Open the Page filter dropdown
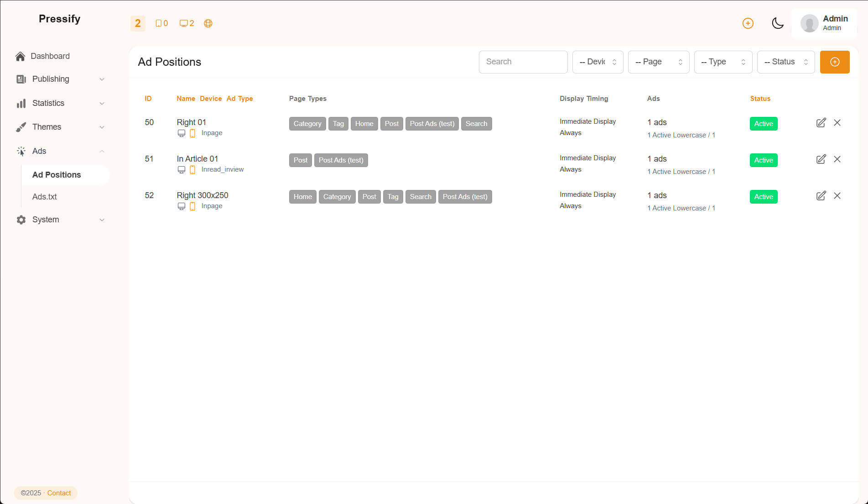868x504 pixels. 658,62
